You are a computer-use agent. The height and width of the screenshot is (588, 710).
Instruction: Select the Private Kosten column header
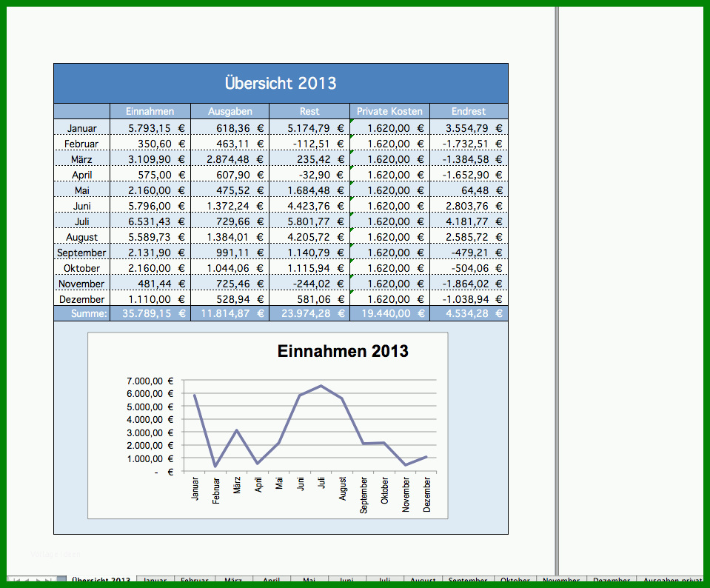389,111
